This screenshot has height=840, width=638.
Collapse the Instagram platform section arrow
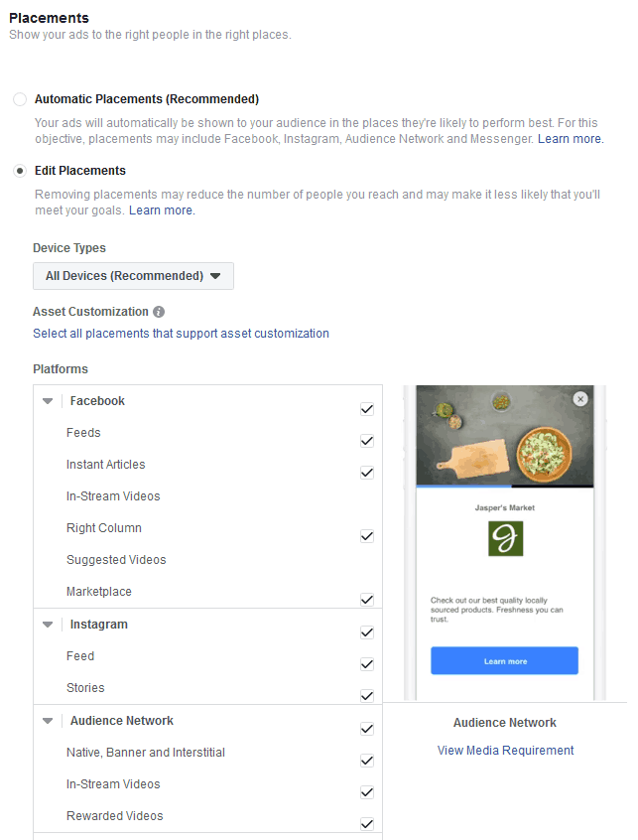click(48, 625)
